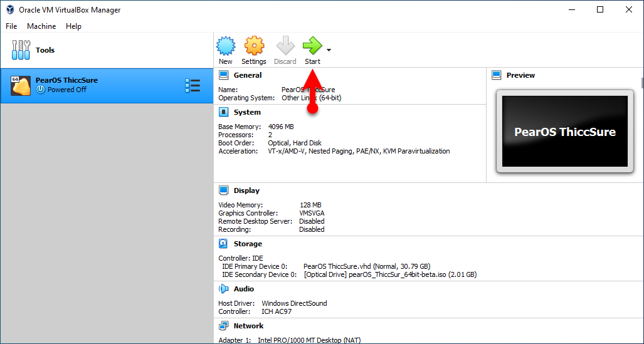Click the 'Windows DirectSound' host driver value
The height and width of the screenshot is (344, 644).
pyautogui.click(x=294, y=303)
